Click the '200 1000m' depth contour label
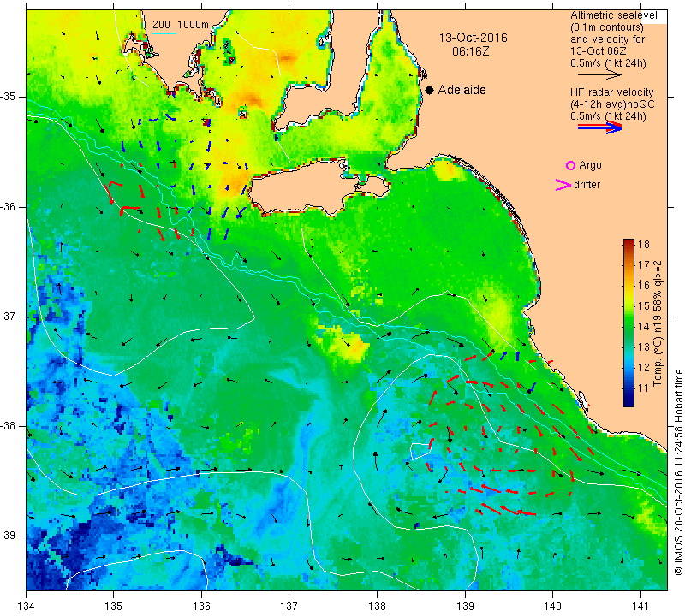 (181, 25)
